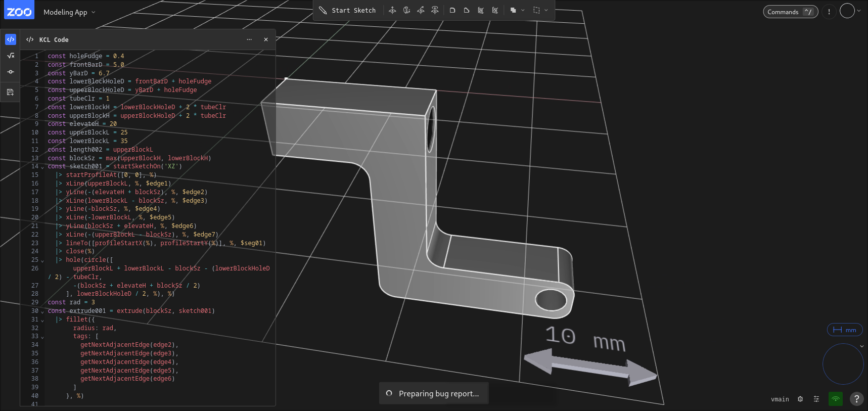Click the startSketchOn('XZ') code text
This screenshot has height=411, width=868.
[148, 166]
